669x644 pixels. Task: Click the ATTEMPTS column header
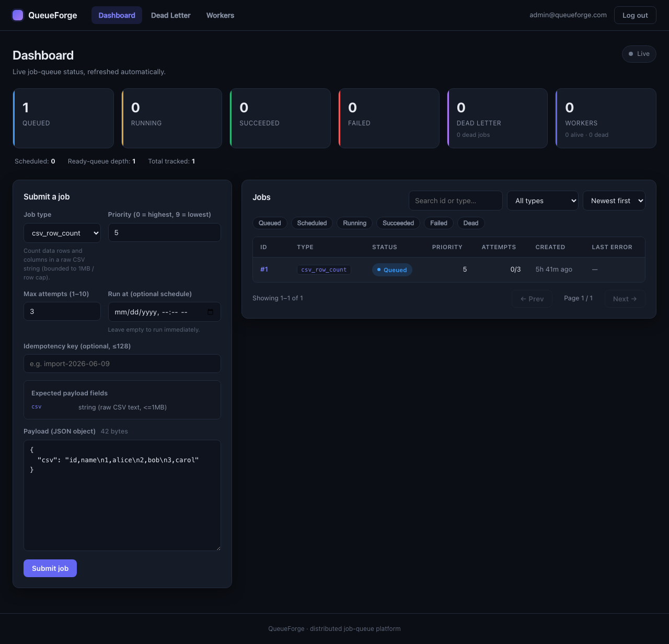point(499,247)
